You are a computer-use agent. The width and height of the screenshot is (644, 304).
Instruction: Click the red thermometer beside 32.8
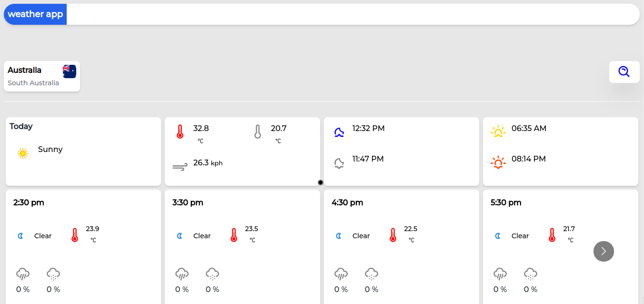coord(180,132)
